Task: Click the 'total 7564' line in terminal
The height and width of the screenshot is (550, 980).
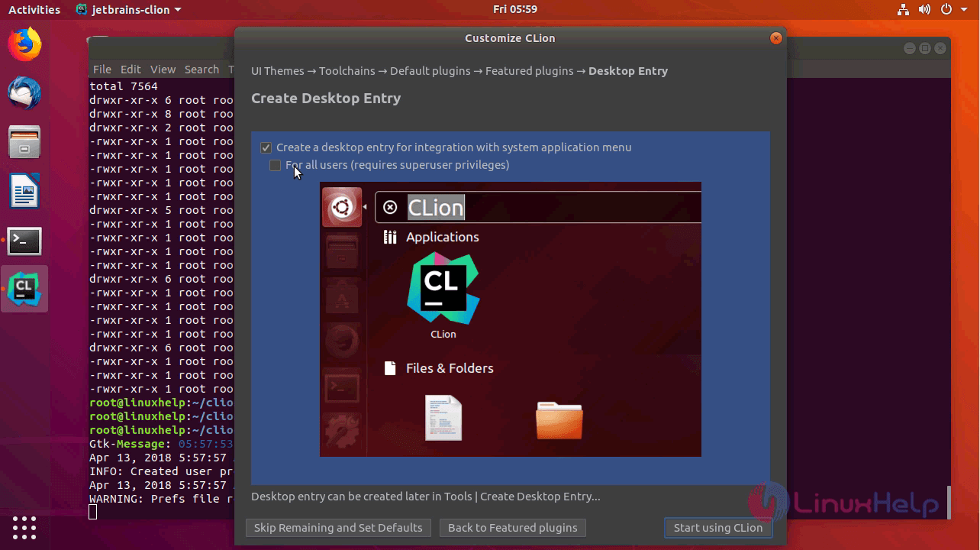Action: (x=124, y=86)
